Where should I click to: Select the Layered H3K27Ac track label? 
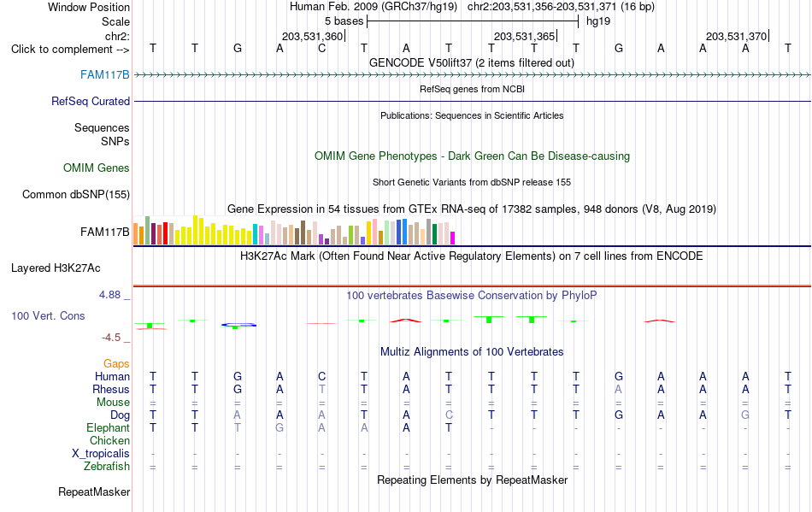point(56,268)
